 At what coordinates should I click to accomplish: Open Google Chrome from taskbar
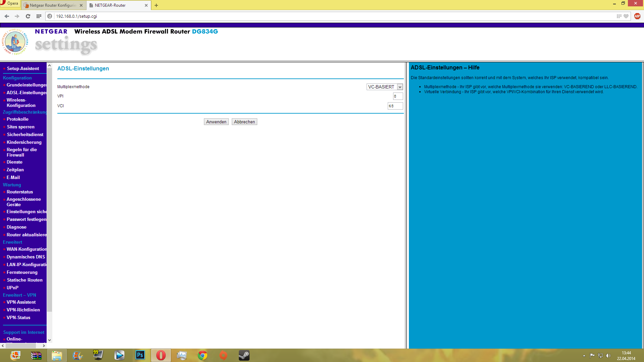pos(202,355)
